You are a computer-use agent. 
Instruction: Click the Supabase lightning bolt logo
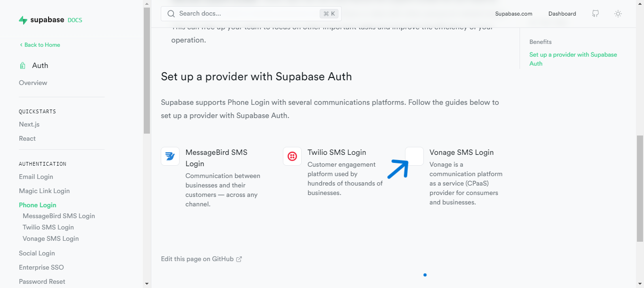pyautogui.click(x=23, y=19)
